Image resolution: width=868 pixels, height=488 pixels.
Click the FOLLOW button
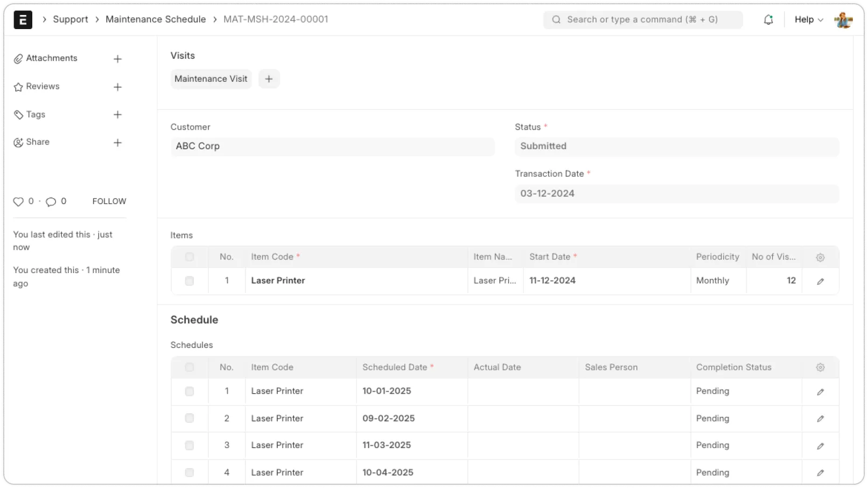point(109,201)
